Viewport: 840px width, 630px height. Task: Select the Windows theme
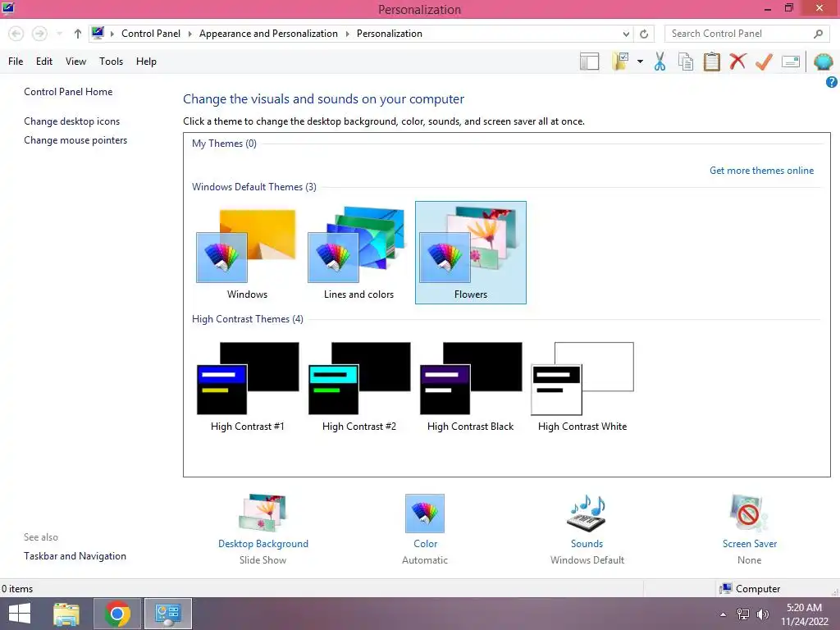tap(247, 253)
